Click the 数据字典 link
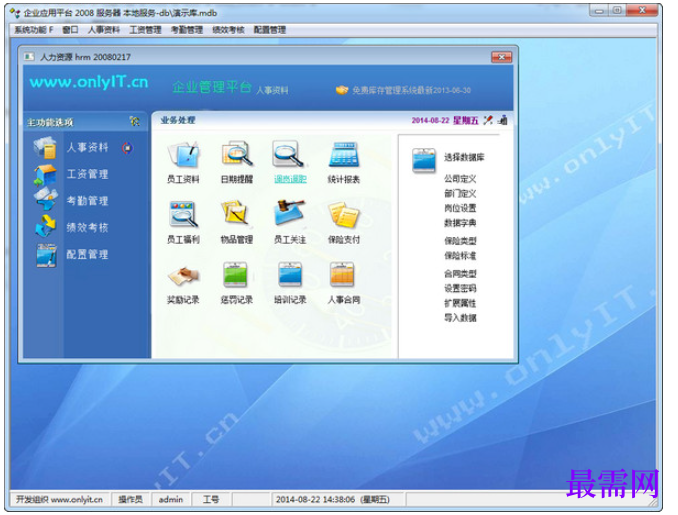 [x=460, y=223]
